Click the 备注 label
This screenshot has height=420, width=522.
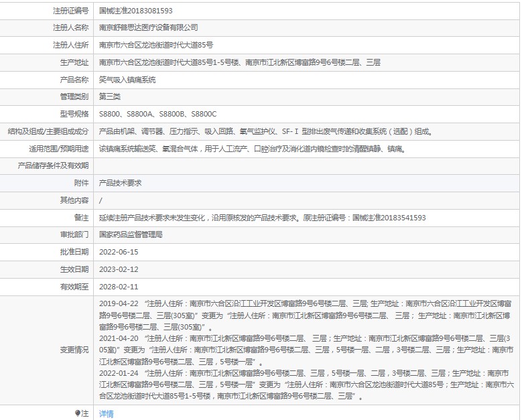[x=82, y=218]
